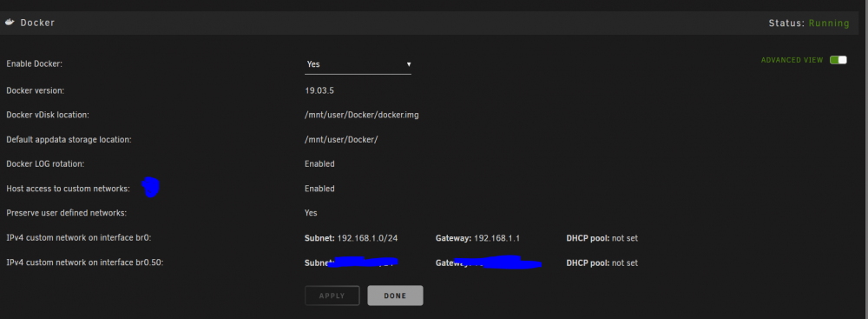The image size is (868, 319).
Task: Open the Enable Docker dropdown
Action: pyautogui.click(x=358, y=64)
